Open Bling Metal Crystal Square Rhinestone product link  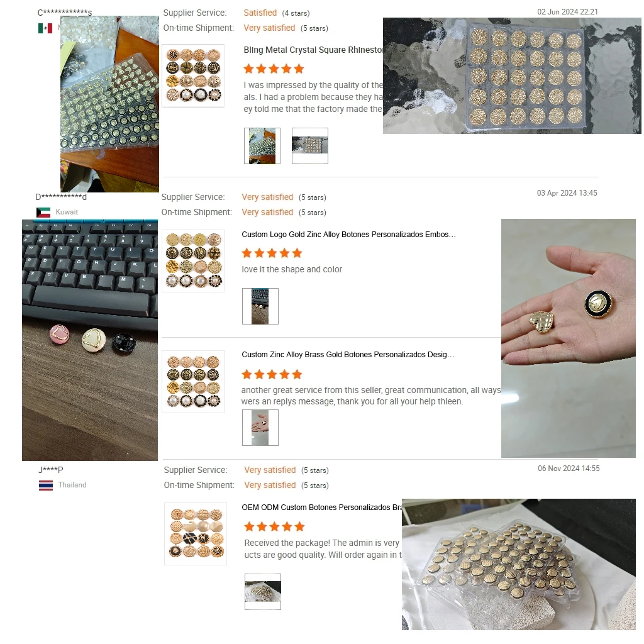(313, 50)
